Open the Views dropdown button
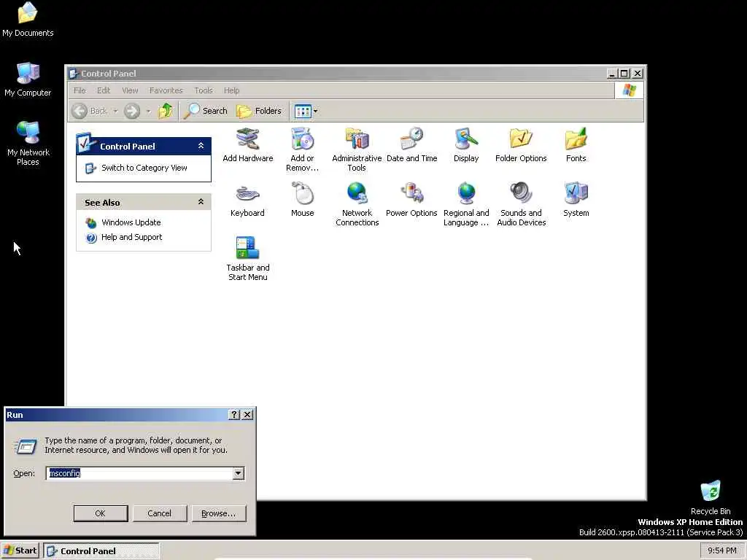 306,112
